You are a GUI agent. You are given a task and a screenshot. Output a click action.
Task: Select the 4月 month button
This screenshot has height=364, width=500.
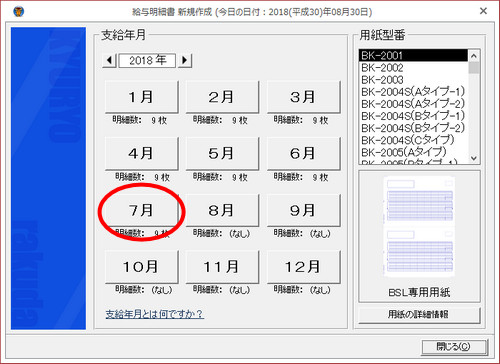(x=142, y=153)
